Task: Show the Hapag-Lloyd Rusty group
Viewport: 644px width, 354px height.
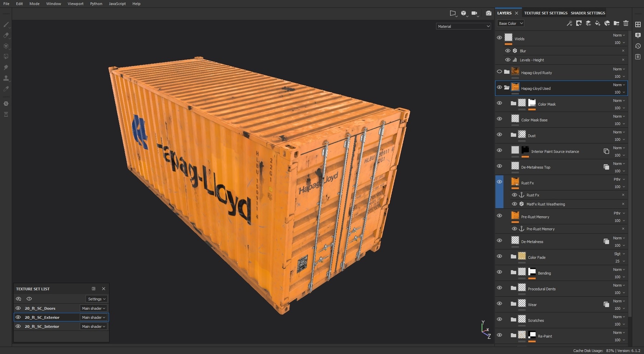Action: (x=499, y=72)
